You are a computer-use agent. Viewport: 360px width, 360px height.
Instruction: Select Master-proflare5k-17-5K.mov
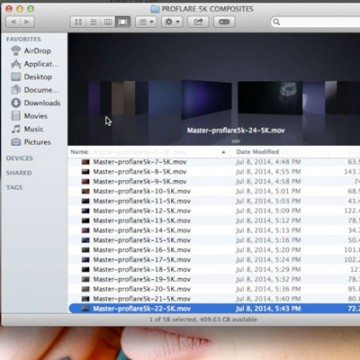tap(214, 259)
